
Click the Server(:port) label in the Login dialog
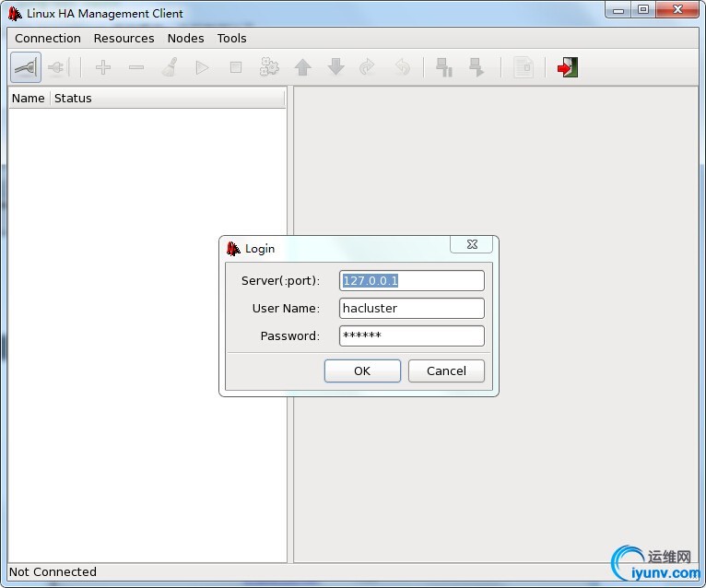(280, 281)
